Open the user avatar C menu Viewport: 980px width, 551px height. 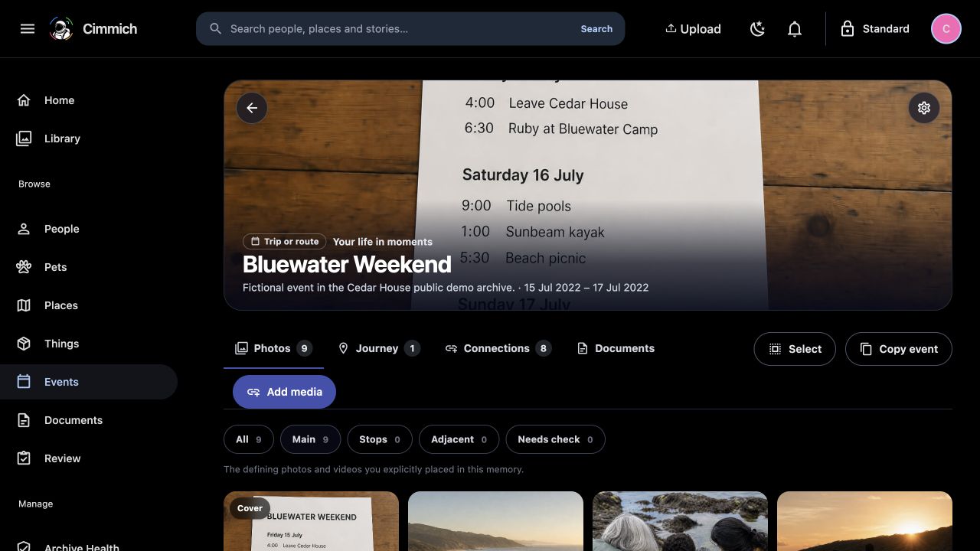pos(946,29)
